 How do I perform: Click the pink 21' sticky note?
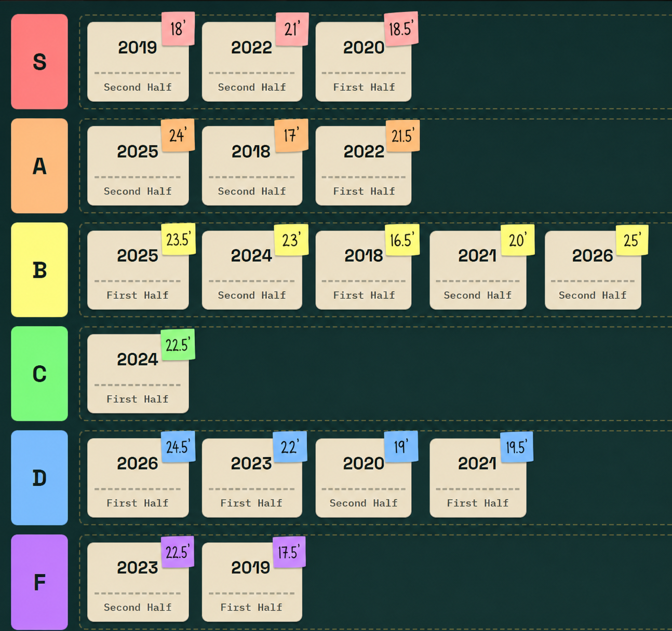click(292, 29)
